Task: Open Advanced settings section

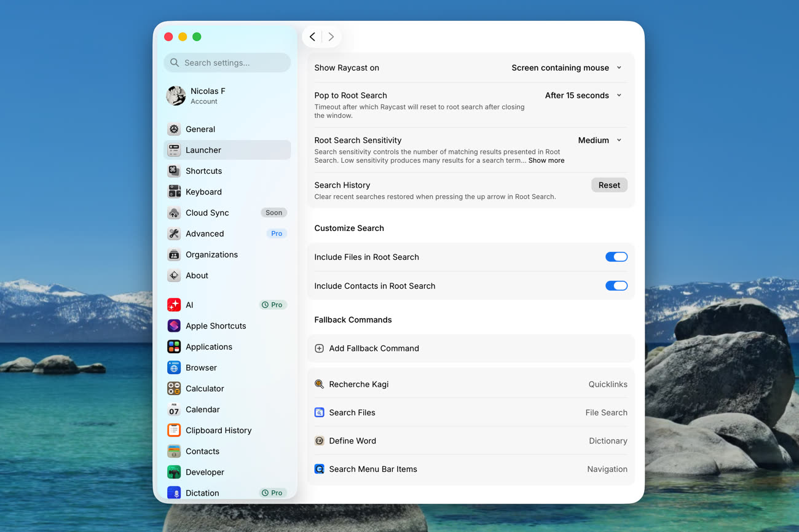Action: coord(227,233)
